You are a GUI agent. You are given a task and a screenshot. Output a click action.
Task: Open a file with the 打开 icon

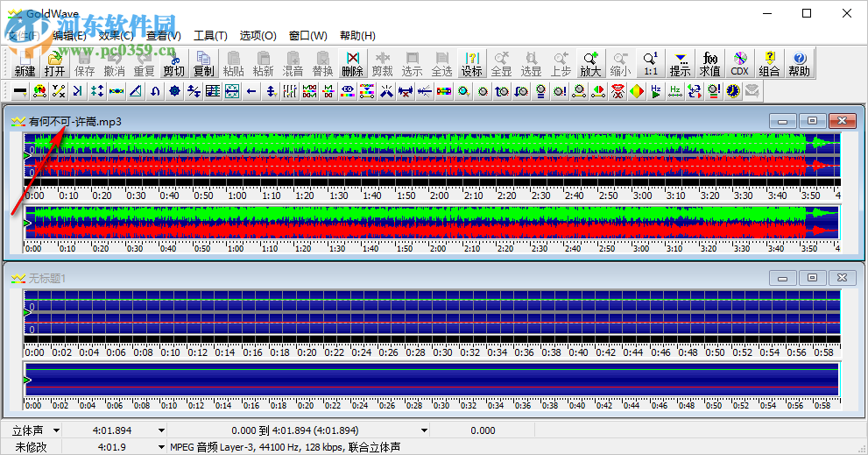pyautogui.click(x=54, y=63)
